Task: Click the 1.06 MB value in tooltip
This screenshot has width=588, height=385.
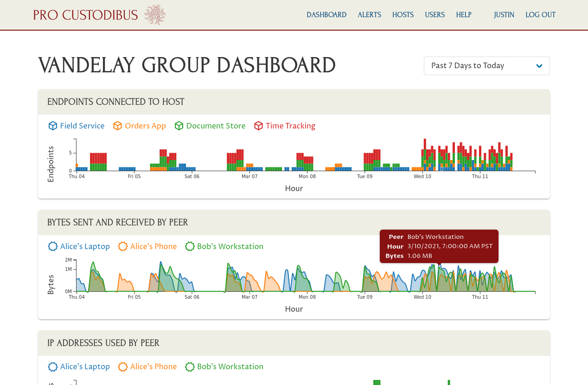Action: pos(420,256)
